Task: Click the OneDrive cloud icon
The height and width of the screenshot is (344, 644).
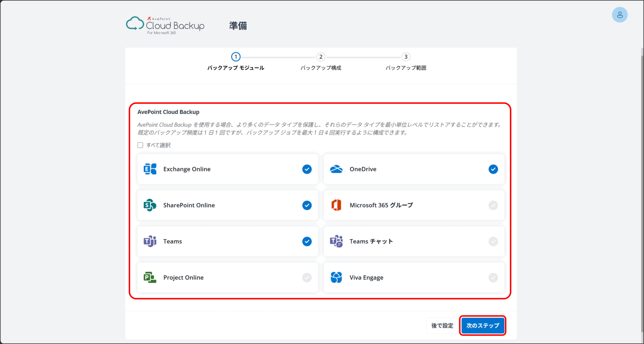Action: tap(336, 169)
